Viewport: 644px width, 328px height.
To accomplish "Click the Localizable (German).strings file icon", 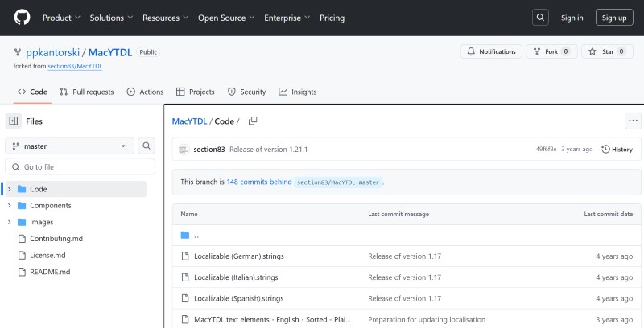I will (185, 256).
